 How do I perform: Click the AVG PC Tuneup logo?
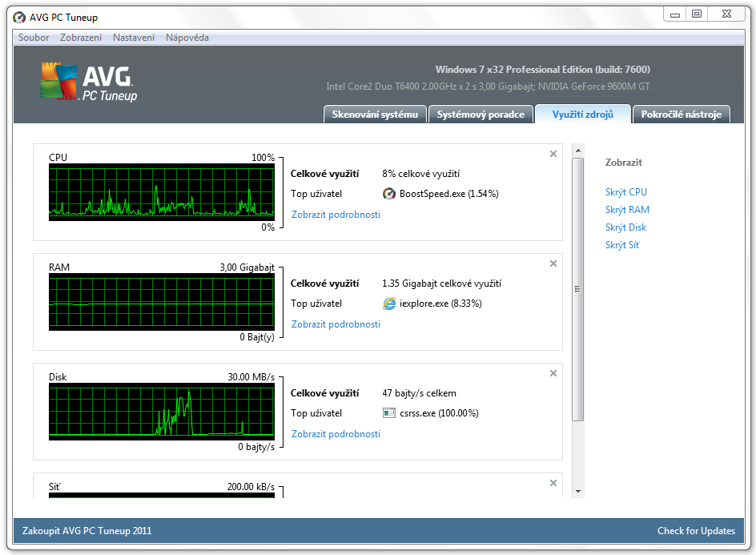coord(89,82)
